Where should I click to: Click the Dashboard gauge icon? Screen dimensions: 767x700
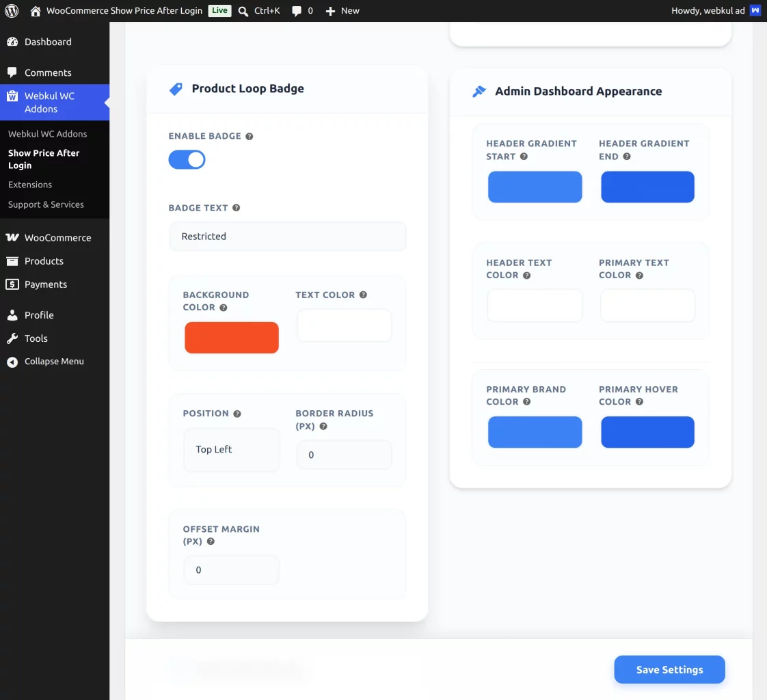(12, 42)
